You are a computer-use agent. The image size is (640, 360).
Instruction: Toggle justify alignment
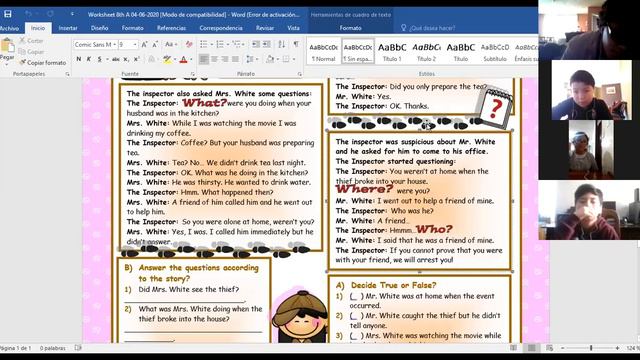pos(235,59)
